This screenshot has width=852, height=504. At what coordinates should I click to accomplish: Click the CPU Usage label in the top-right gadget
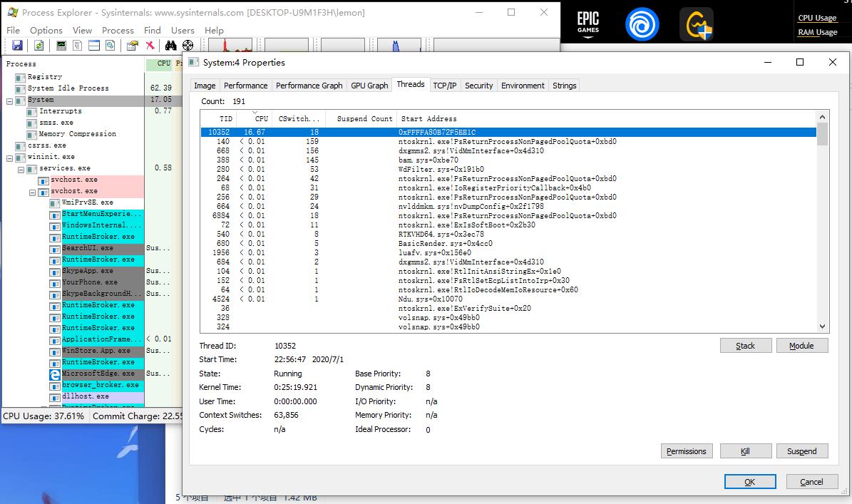click(817, 18)
